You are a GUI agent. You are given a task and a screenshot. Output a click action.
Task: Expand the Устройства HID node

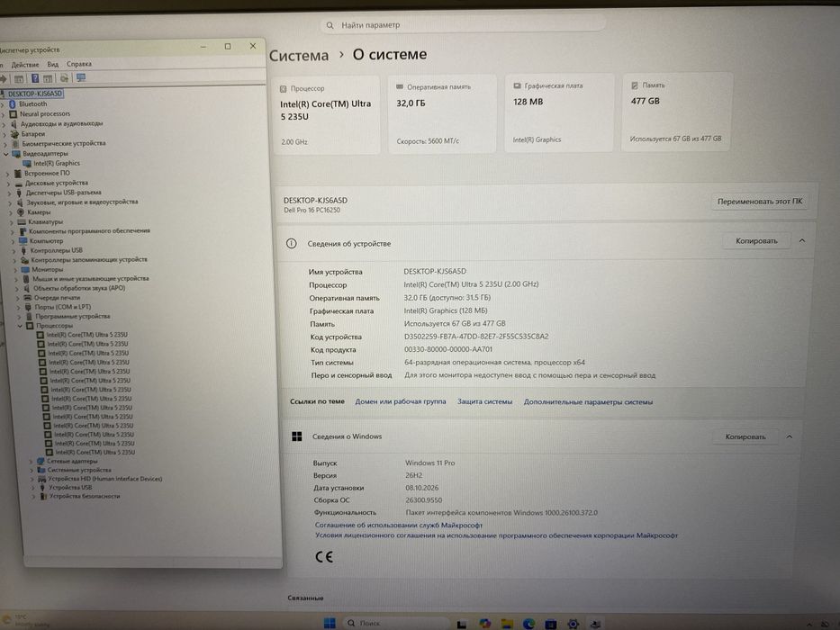tap(32, 480)
